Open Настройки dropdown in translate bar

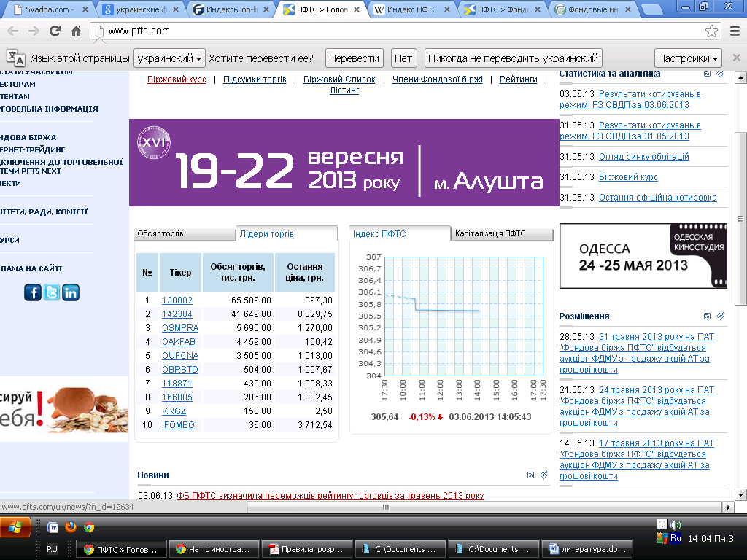(688, 58)
